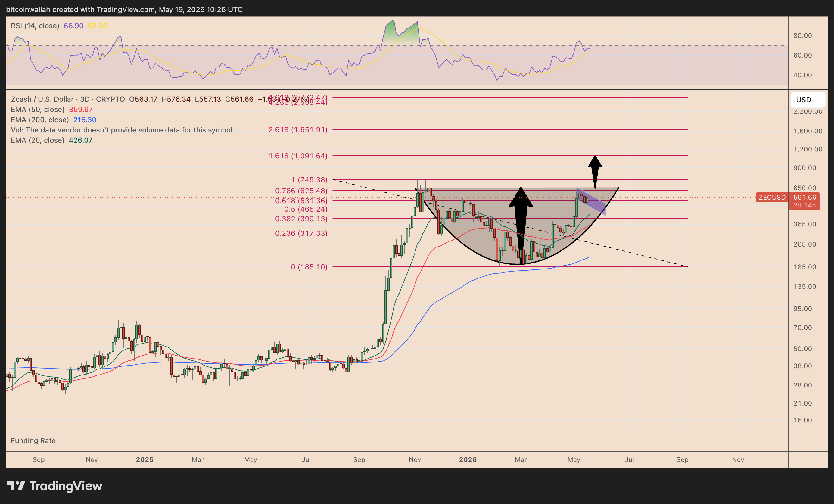Click the 0.236 (317.33) Fibonacci label

pos(301,233)
